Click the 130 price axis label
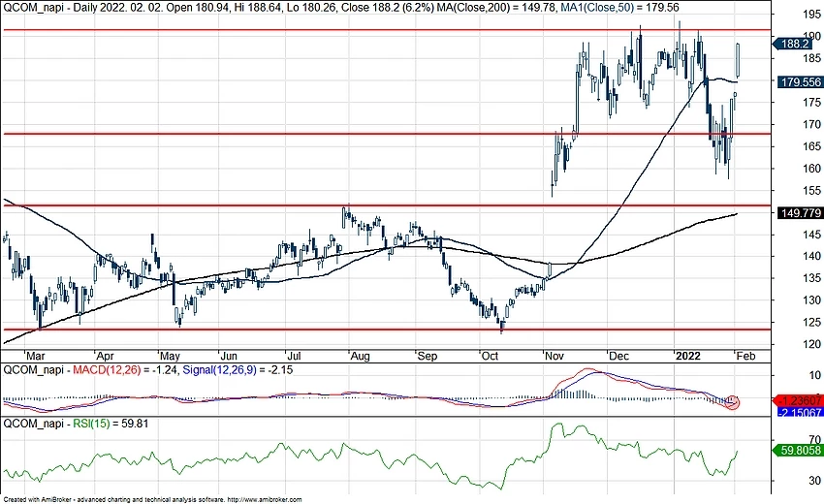Screen dimensions: 824x504 [x=812, y=300]
